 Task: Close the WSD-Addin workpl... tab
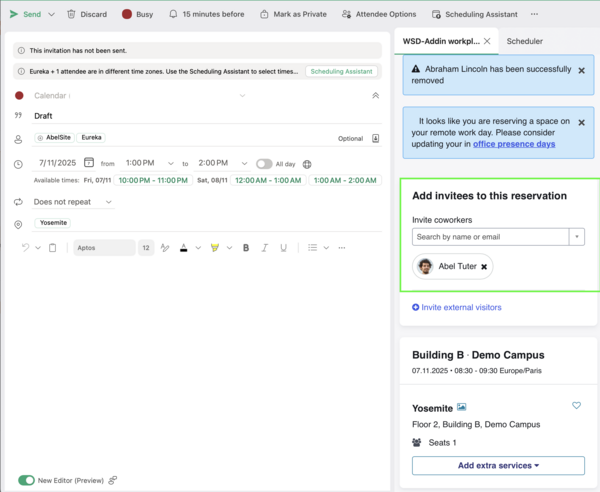(x=487, y=41)
